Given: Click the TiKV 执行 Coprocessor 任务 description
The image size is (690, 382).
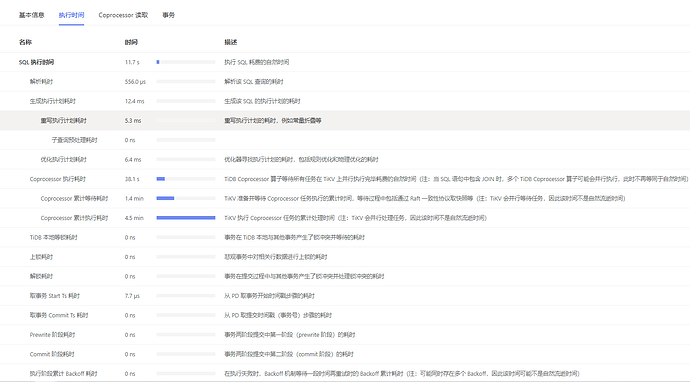Looking at the screenshot, I should tap(356, 218).
